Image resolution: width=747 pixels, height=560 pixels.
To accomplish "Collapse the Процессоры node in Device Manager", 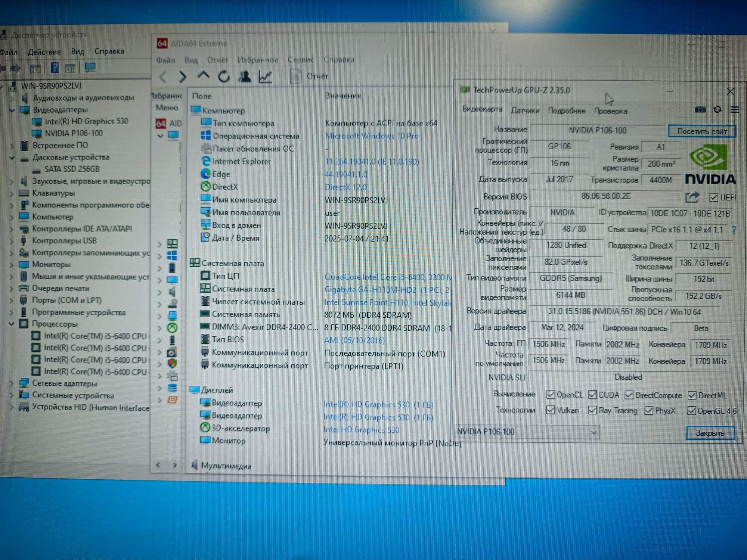I will coord(11,324).
